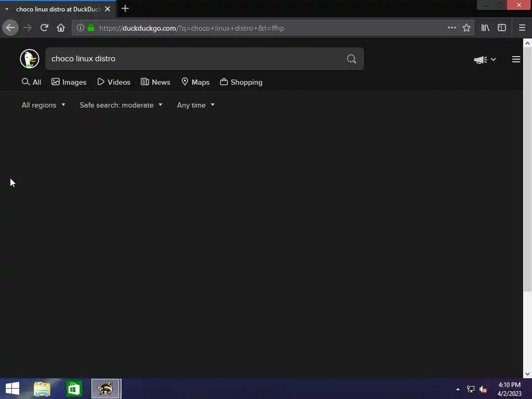Open File Explorer from taskbar
Image resolution: width=532 pixels, height=399 pixels.
tap(42, 389)
